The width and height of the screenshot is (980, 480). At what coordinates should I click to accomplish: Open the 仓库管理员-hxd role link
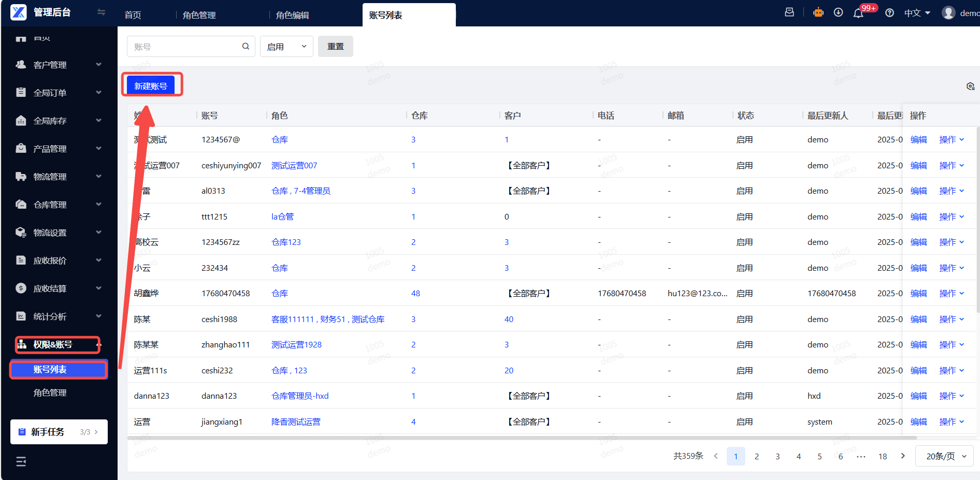click(x=300, y=396)
